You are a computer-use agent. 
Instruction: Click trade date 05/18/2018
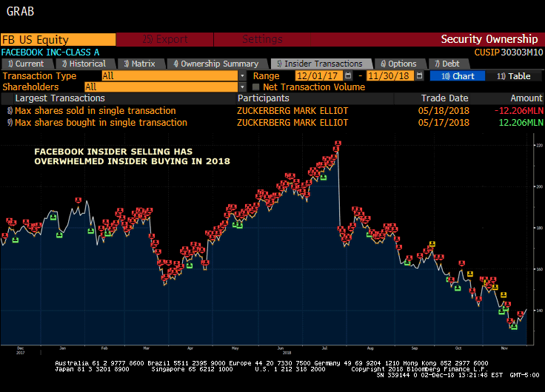point(444,111)
